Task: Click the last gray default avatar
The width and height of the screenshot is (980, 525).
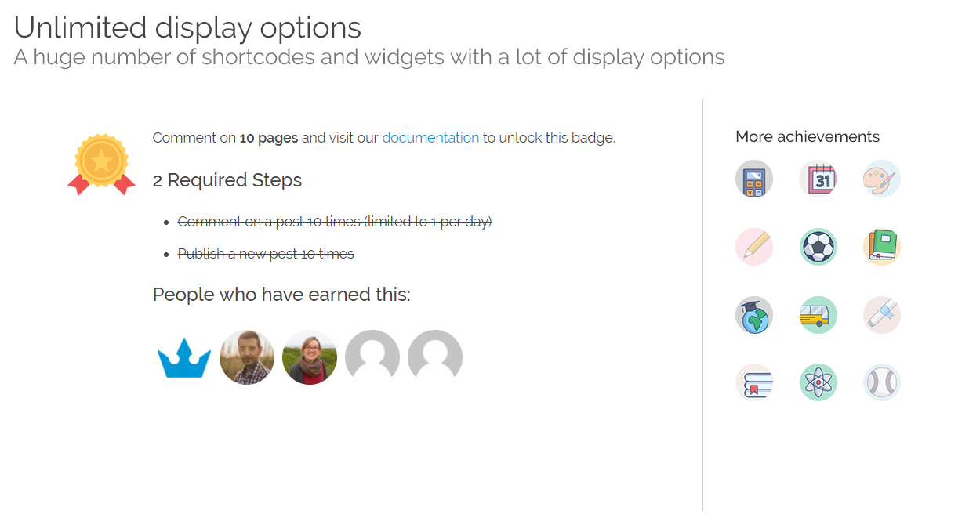Action: pyautogui.click(x=435, y=358)
